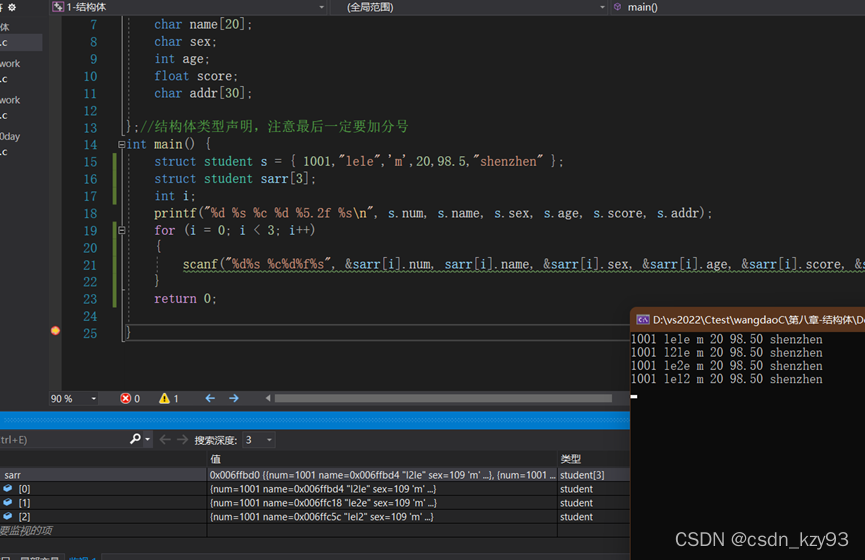Click console output line '1001 l2le m 20'

727,353
